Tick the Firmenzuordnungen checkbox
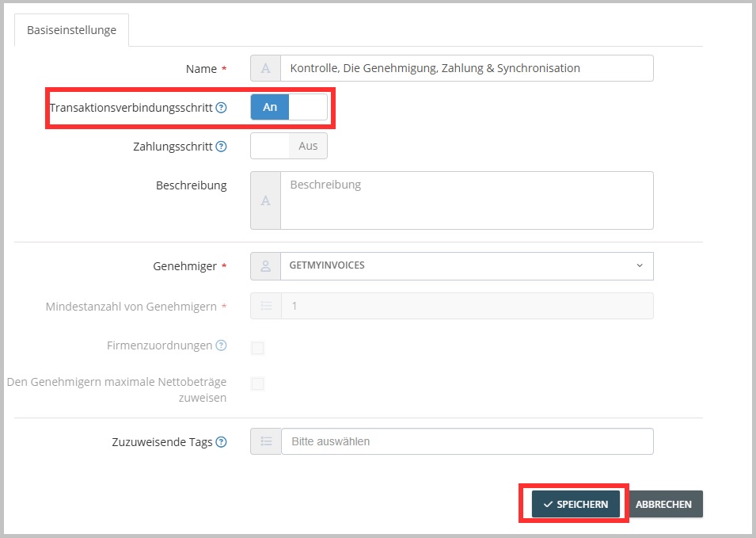 [x=257, y=347]
